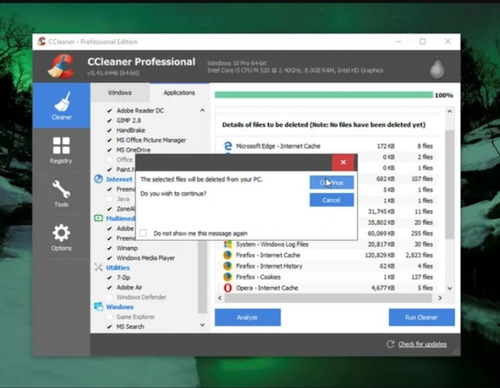Click the horizontal results scrollbar track
The height and width of the screenshot is (388, 500).
coord(328,298)
